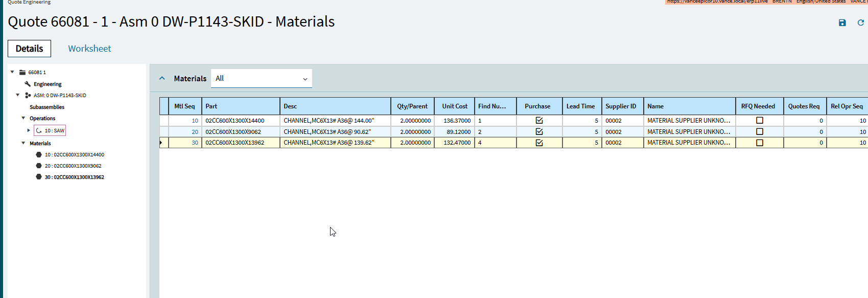This screenshot has height=298, width=868.
Task: Switch to the Worksheet tab
Action: pyautogui.click(x=89, y=49)
